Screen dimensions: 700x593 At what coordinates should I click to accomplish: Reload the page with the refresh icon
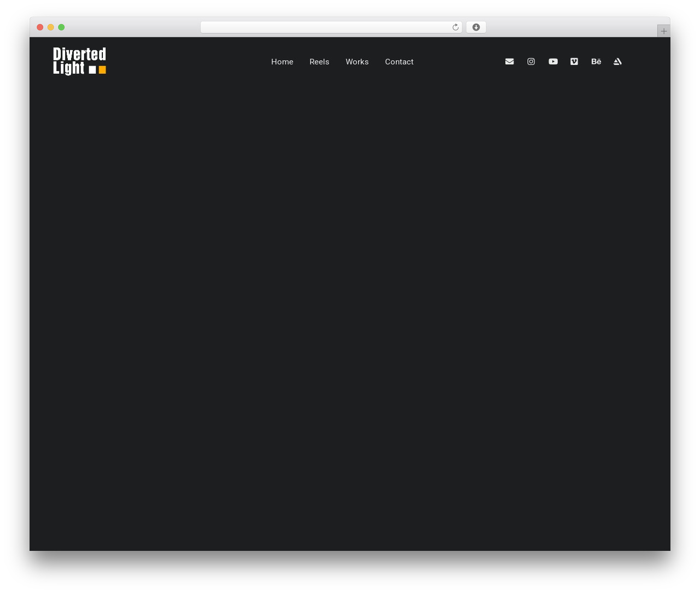[x=455, y=27]
